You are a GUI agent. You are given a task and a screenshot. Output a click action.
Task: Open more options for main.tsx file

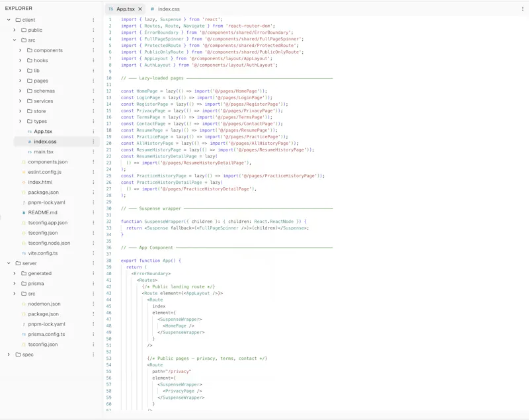tap(93, 151)
